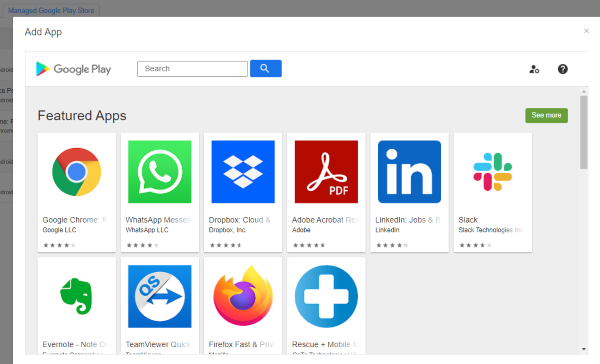Click the Slack star rating

click(x=476, y=245)
